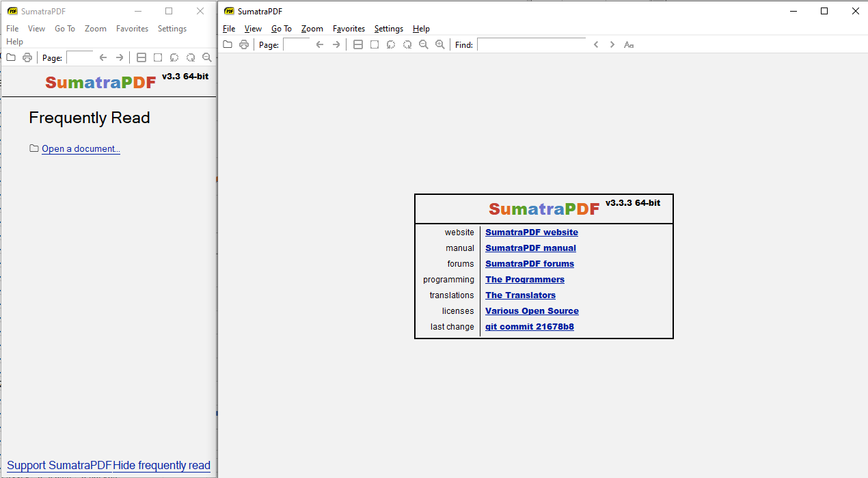Go to the previous page arrow

[320, 44]
